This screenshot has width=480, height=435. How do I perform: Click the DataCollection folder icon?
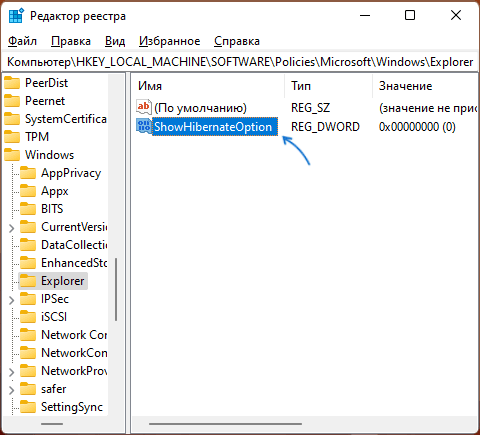(28, 245)
